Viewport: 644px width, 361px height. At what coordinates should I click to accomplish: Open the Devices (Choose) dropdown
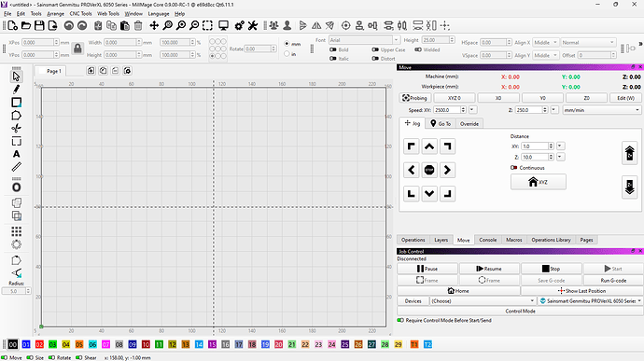pyautogui.click(x=483, y=301)
